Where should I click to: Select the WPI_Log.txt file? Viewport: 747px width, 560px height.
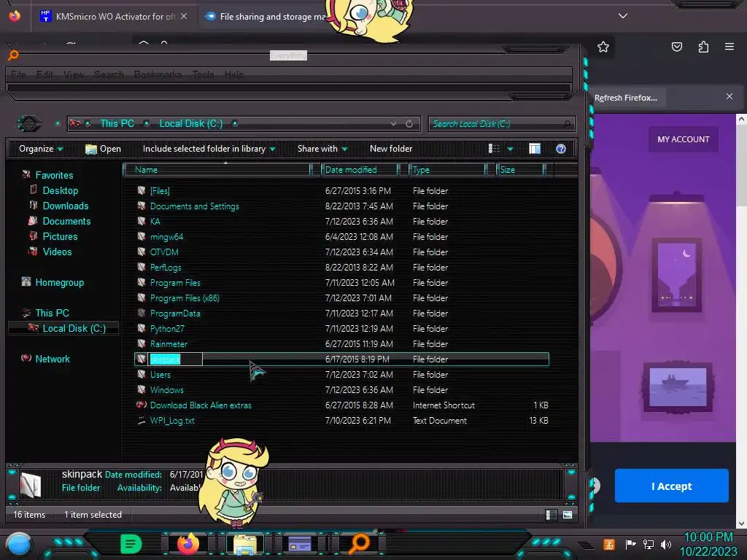coord(172,421)
